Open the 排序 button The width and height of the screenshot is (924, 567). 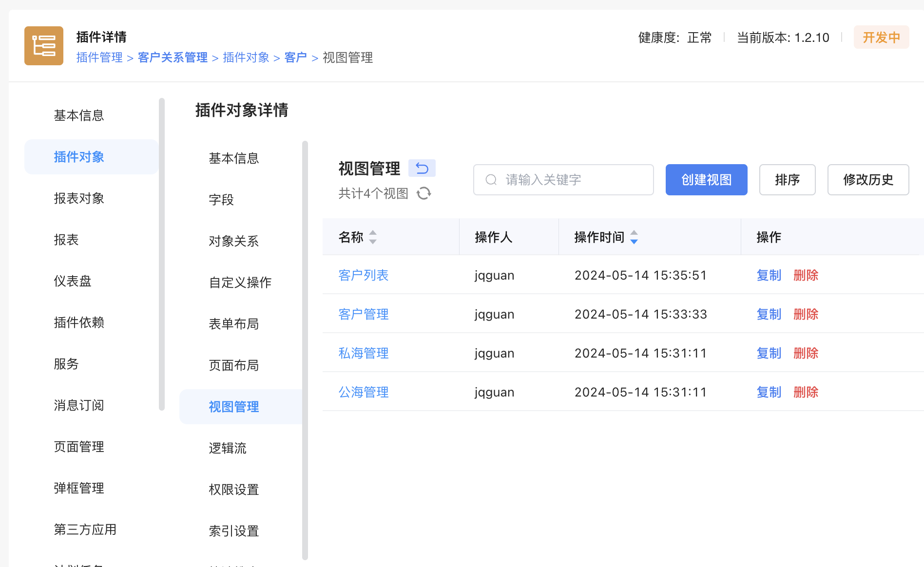[x=787, y=180]
